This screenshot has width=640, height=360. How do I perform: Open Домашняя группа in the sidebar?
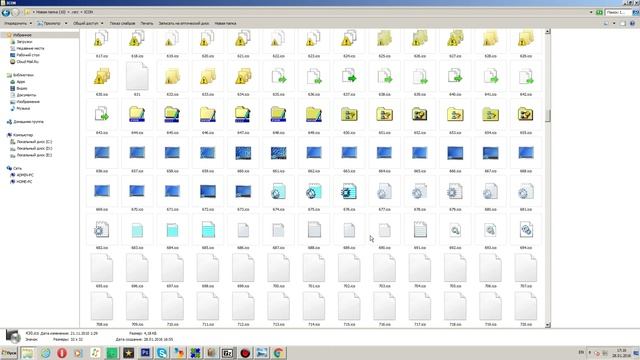(28, 122)
